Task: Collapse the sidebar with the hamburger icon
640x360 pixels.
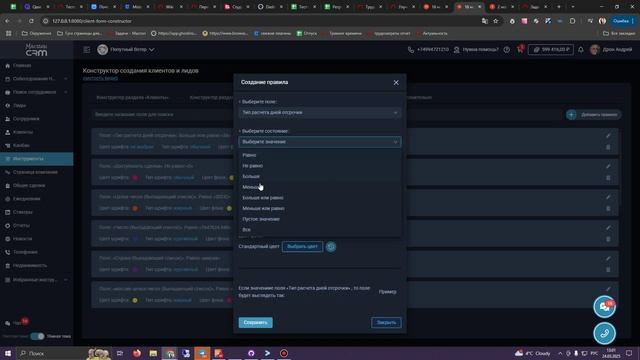Action: coord(87,50)
